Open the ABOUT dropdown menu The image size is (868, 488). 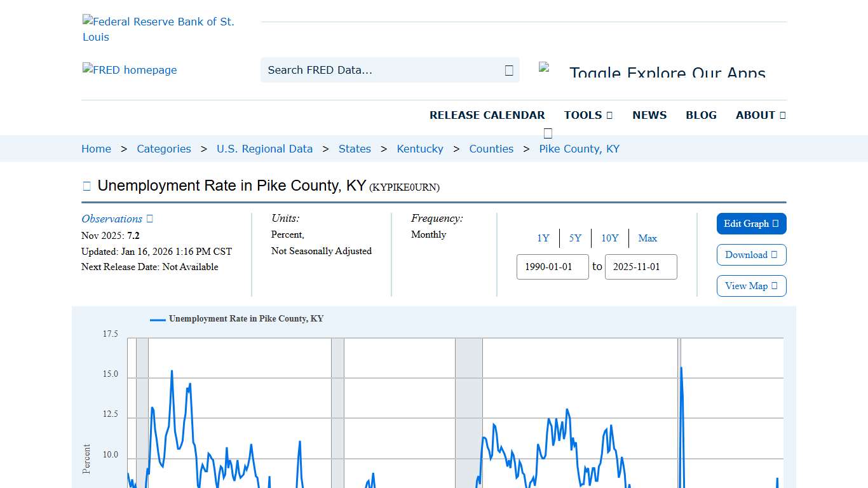point(760,115)
